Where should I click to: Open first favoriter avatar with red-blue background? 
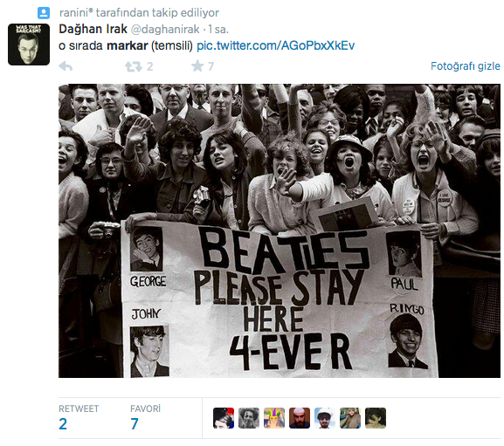(x=224, y=418)
